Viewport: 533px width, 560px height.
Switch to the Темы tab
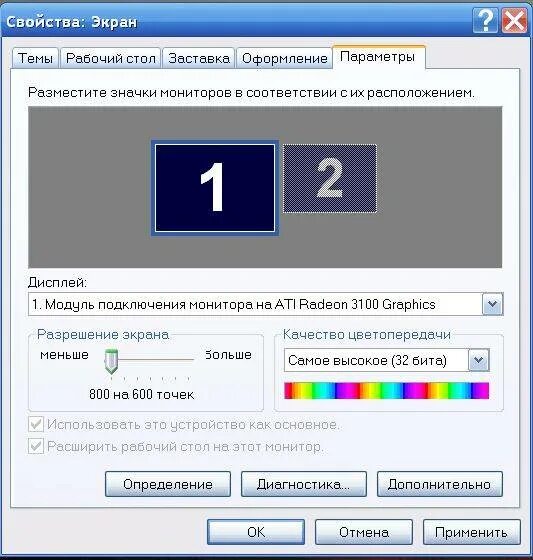click(x=35, y=58)
